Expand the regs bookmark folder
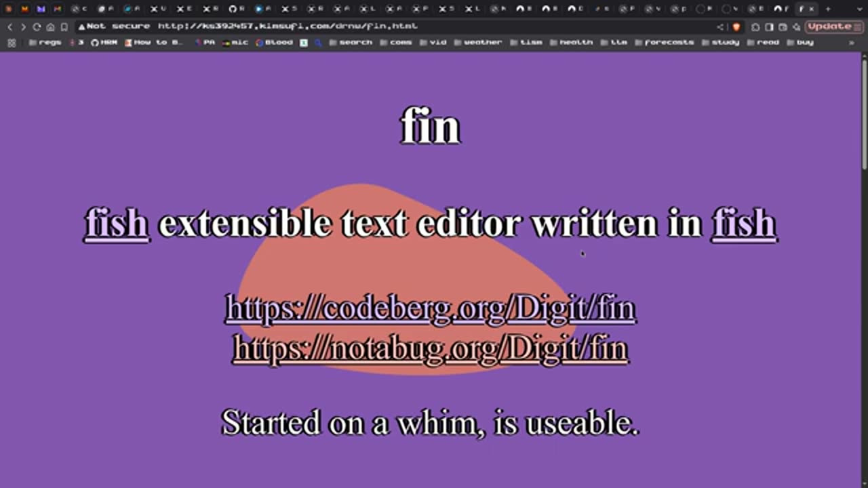This screenshot has height=488, width=868. tap(45, 42)
